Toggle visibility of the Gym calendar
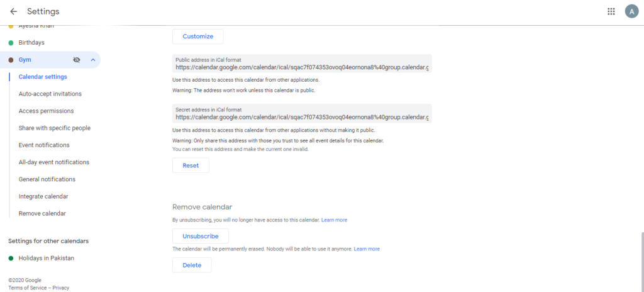The image size is (644, 292). [x=76, y=60]
